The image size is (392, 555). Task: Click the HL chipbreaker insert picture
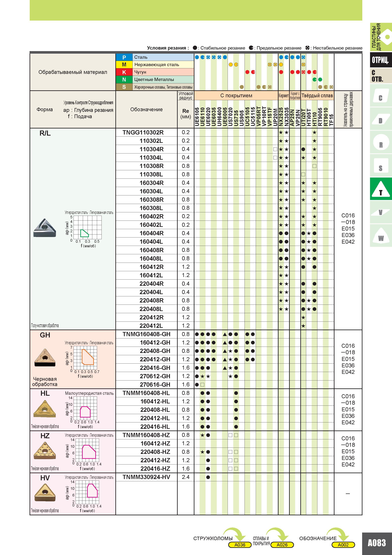click(x=45, y=409)
